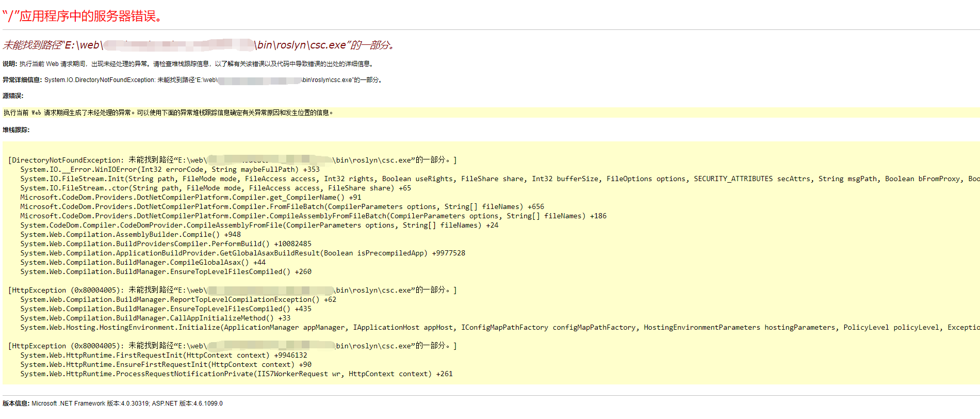
Task: Click the CallAppInitializeMethod() +33 line
Action: [155, 318]
